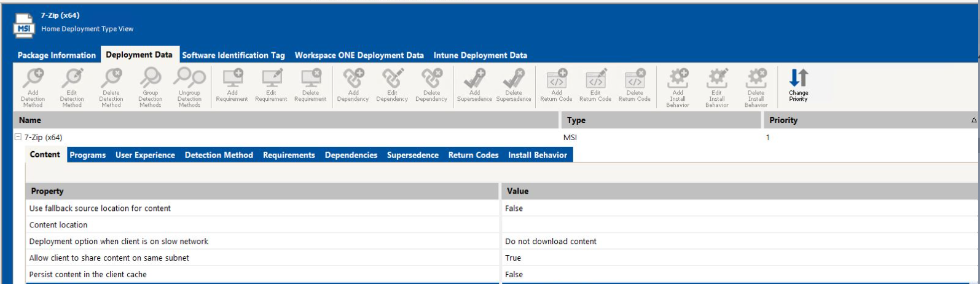The image size is (980, 284).
Task: Switch to Intune Deployment Data tab
Action: tap(480, 55)
